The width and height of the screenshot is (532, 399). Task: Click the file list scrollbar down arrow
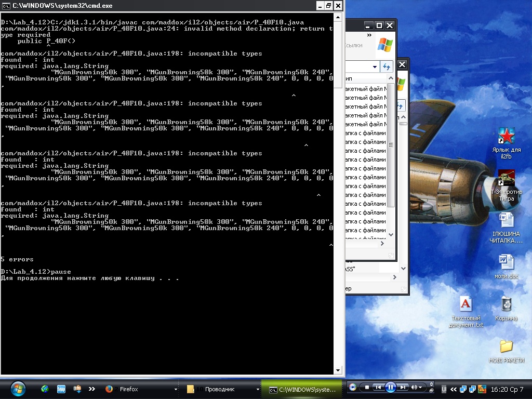click(x=391, y=235)
